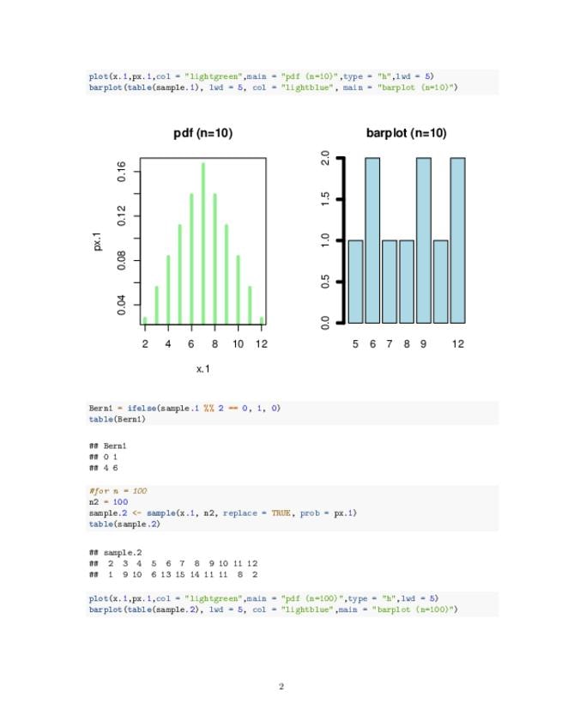Click the Bern1 ifelse code line
Image resolution: width=562 pixels, height=728 pixels.
(184, 408)
